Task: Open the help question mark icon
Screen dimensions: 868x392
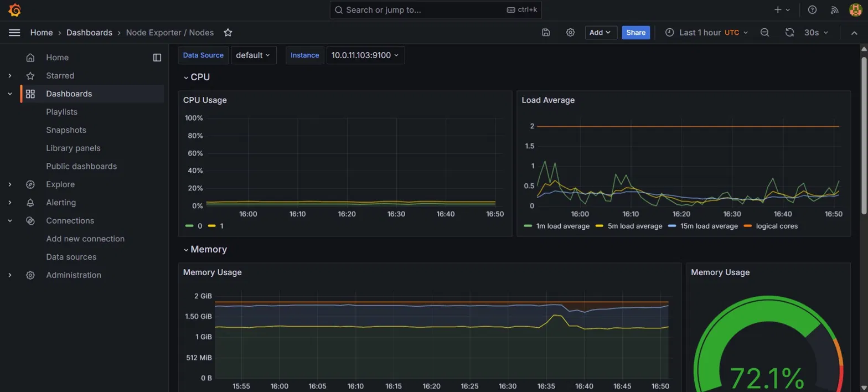Action: pyautogui.click(x=812, y=10)
